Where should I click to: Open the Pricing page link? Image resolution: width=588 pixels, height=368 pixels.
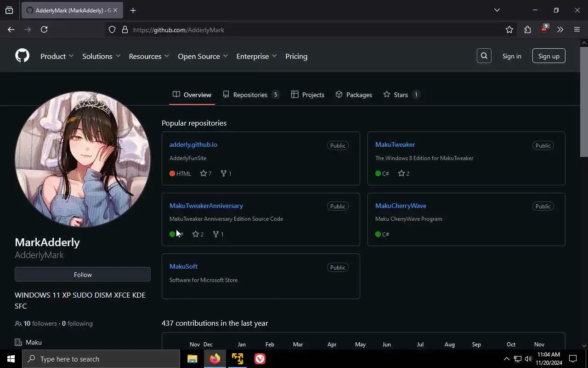pyautogui.click(x=296, y=56)
